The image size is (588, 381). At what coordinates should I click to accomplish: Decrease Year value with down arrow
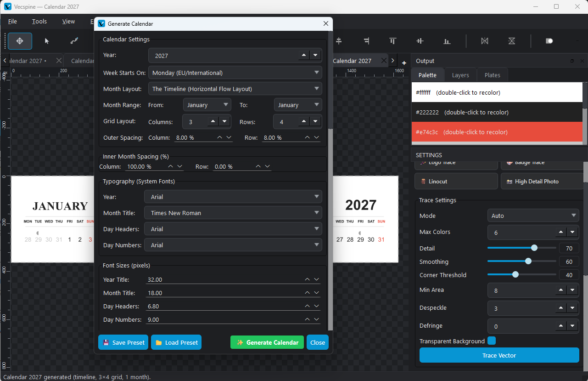click(315, 55)
